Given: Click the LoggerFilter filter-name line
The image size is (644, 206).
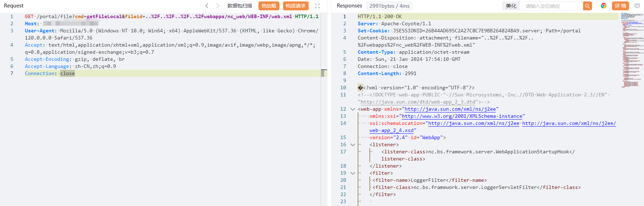Looking at the screenshot, I should (430, 180).
